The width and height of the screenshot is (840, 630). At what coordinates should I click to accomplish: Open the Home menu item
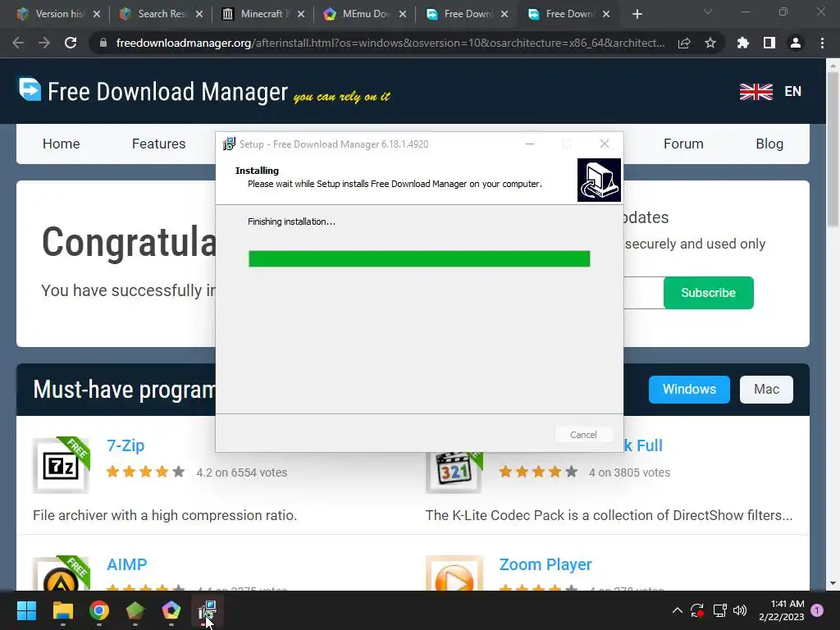pos(61,144)
